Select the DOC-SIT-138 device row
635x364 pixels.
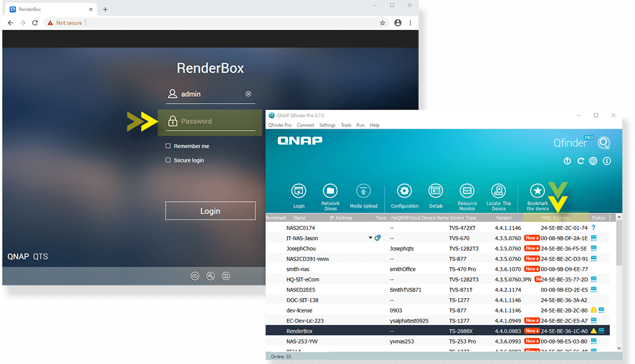point(437,300)
